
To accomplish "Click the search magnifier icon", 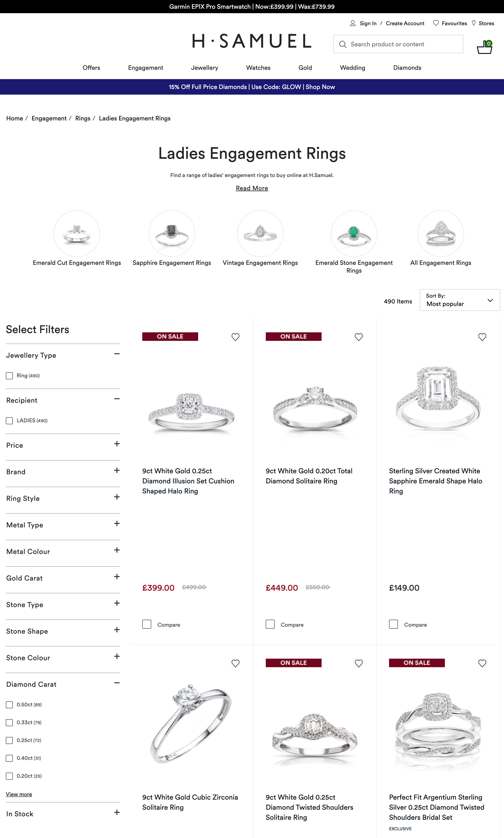I will point(343,45).
